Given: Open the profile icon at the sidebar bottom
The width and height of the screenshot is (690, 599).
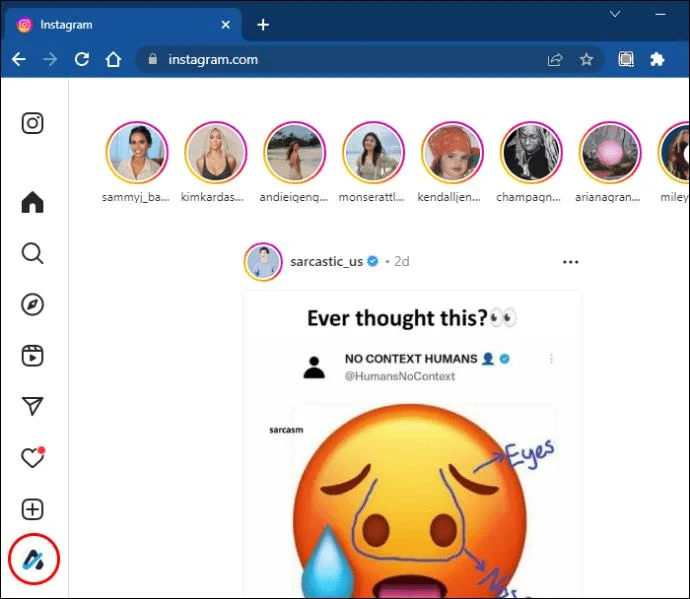Looking at the screenshot, I should click(33, 560).
